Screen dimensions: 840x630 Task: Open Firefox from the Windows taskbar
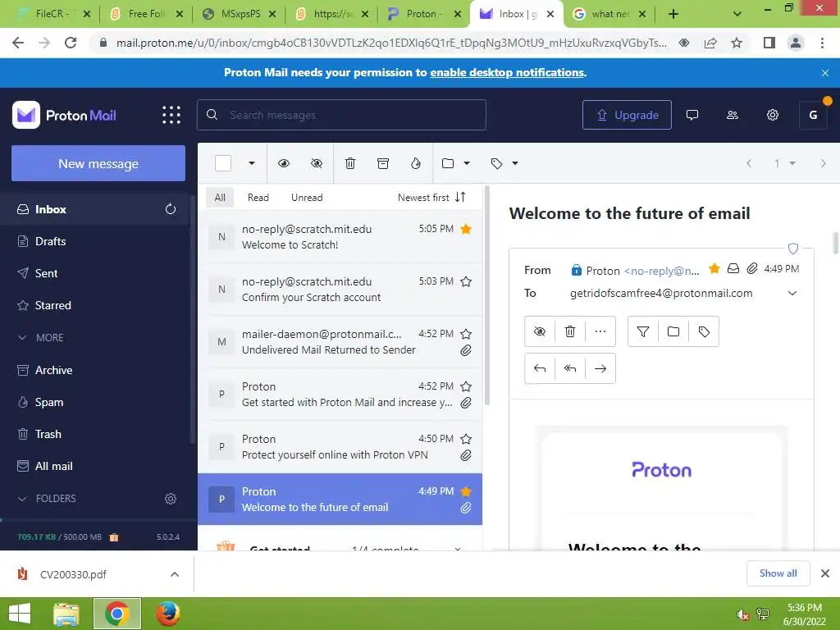point(167,614)
